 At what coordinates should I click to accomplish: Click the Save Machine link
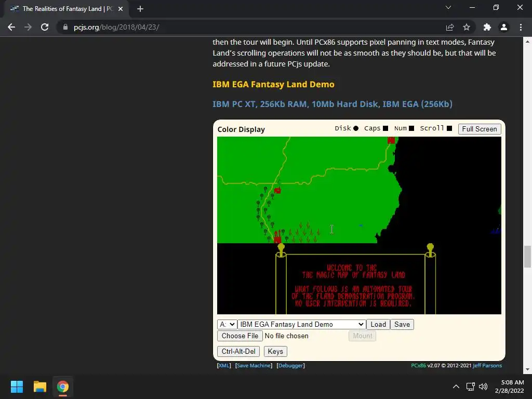(x=254, y=365)
